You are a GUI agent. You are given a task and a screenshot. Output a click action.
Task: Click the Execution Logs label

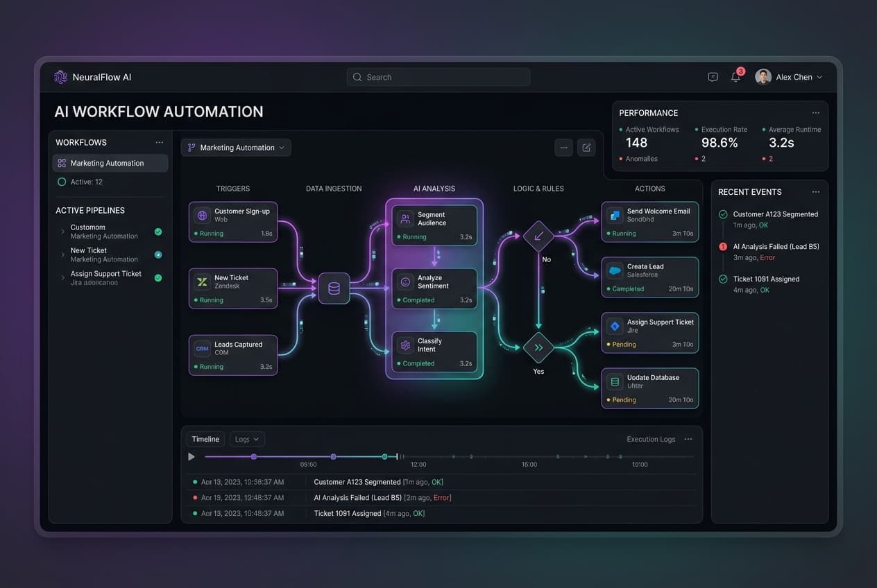(x=651, y=439)
